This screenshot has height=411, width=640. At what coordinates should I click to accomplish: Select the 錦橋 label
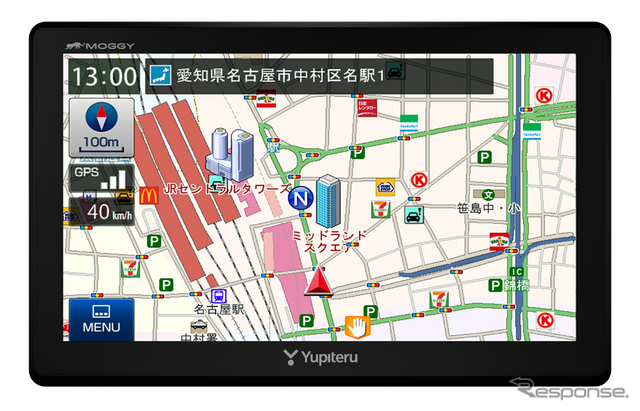pos(516,285)
